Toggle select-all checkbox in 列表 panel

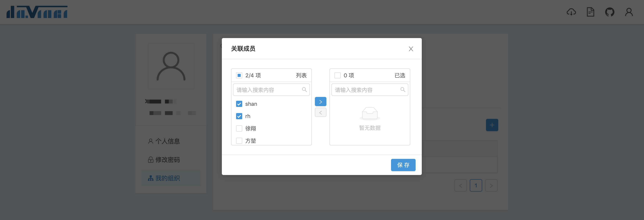(x=239, y=76)
